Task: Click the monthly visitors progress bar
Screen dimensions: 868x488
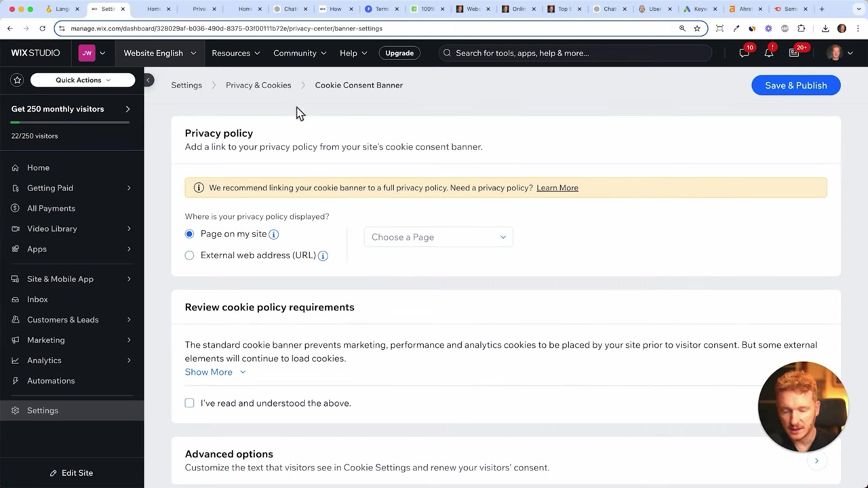Action: pos(70,123)
